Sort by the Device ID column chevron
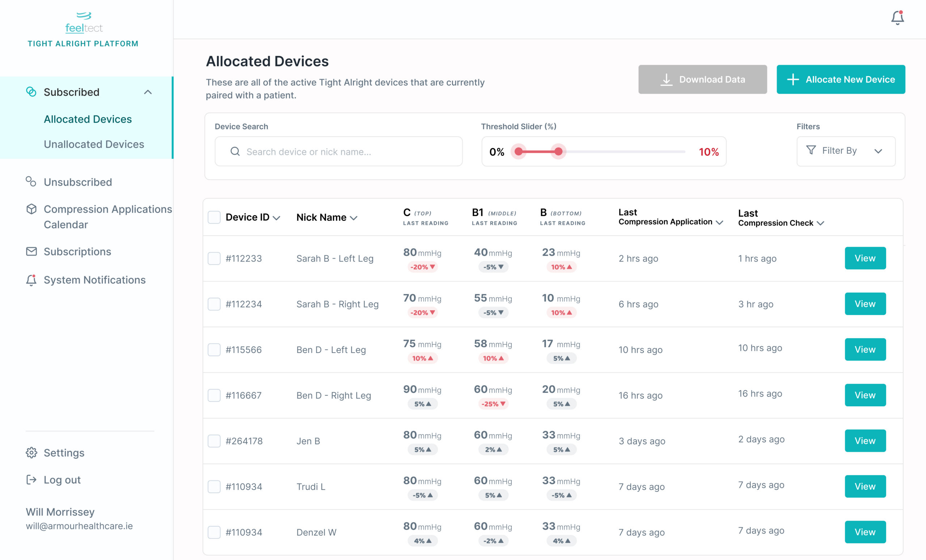The image size is (926, 560). 277,218
